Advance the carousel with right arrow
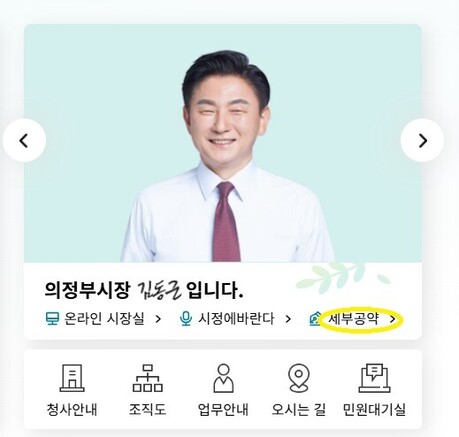 422,140
